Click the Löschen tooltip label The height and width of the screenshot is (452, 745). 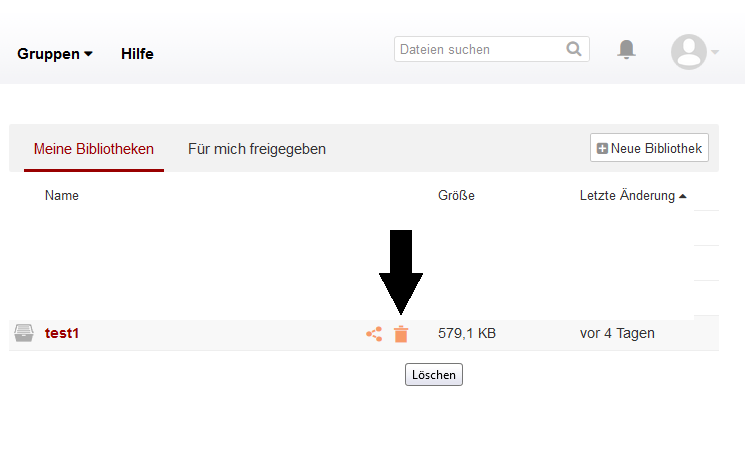(x=434, y=375)
